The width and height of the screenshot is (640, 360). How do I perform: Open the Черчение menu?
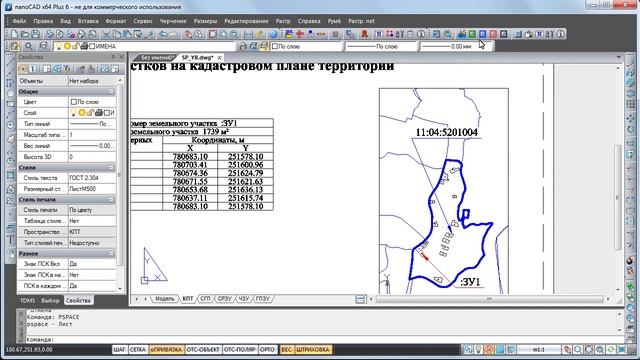pos(173,21)
